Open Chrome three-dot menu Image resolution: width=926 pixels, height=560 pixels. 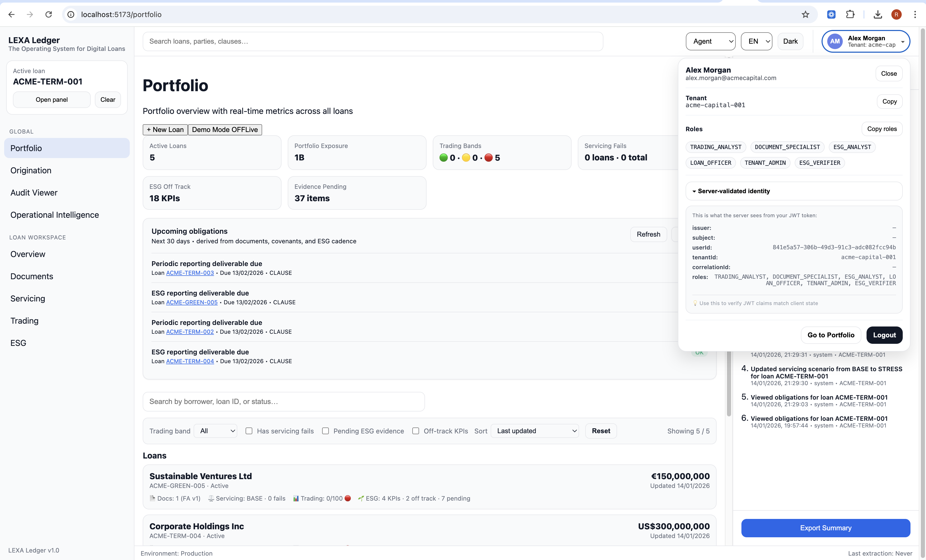[x=915, y=14]
